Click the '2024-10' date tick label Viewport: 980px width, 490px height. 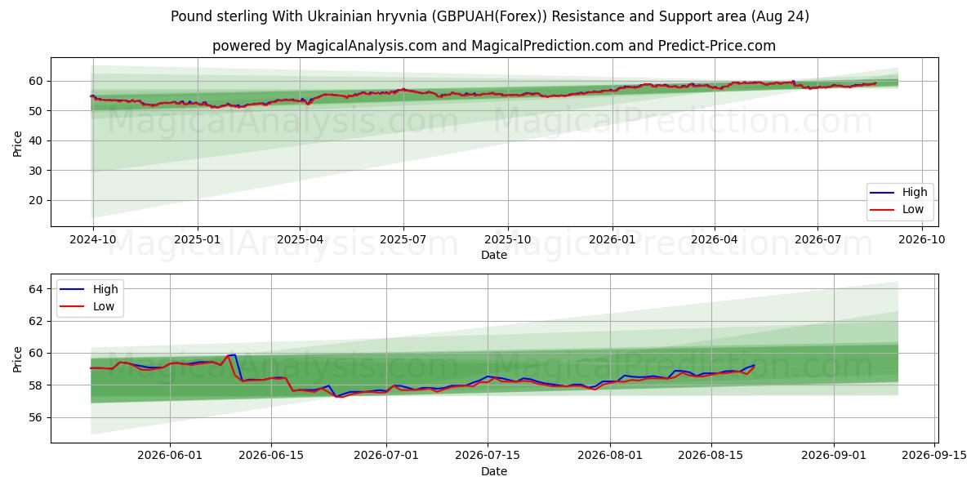pyautogui.click(x=93, y=241)
